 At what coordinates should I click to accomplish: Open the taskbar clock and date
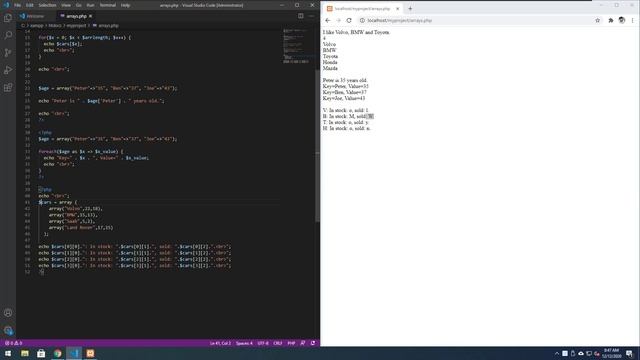[x=611, y=353]
